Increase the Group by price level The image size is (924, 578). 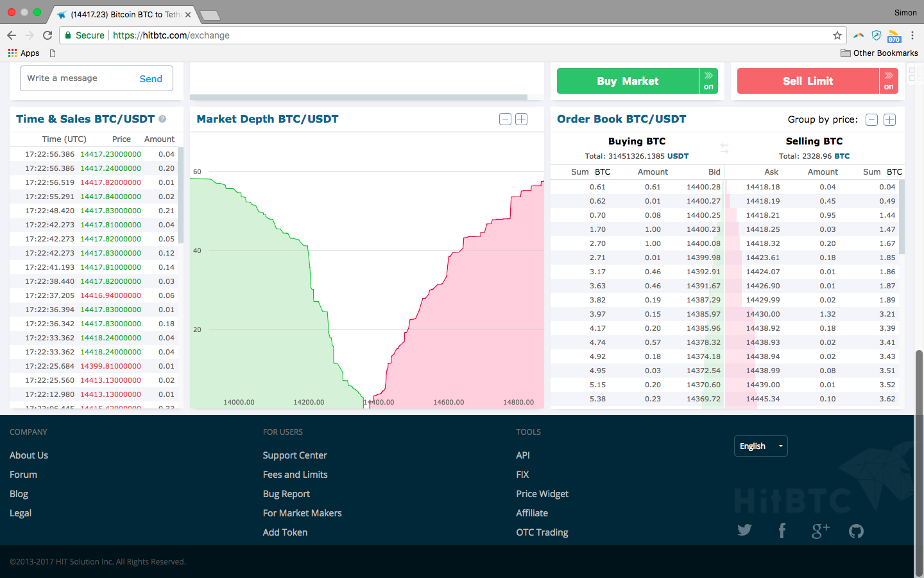(889, 119)
